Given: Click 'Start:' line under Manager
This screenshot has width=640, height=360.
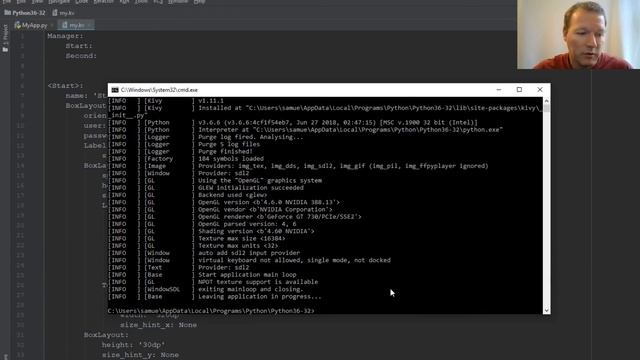Looking at the screenshot, I should coord(79,46).
